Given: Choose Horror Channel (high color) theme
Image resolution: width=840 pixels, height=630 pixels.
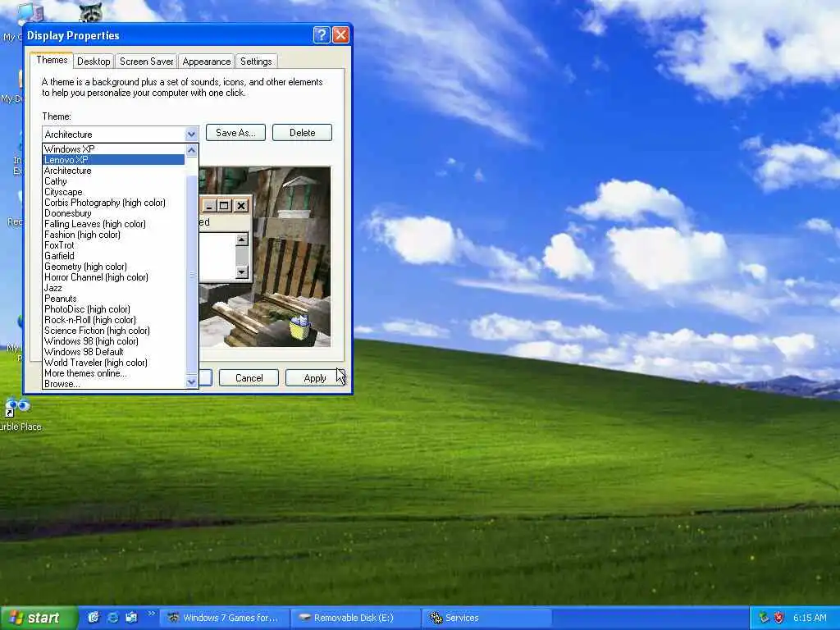Looking at the screenshot, I should 113,277.
